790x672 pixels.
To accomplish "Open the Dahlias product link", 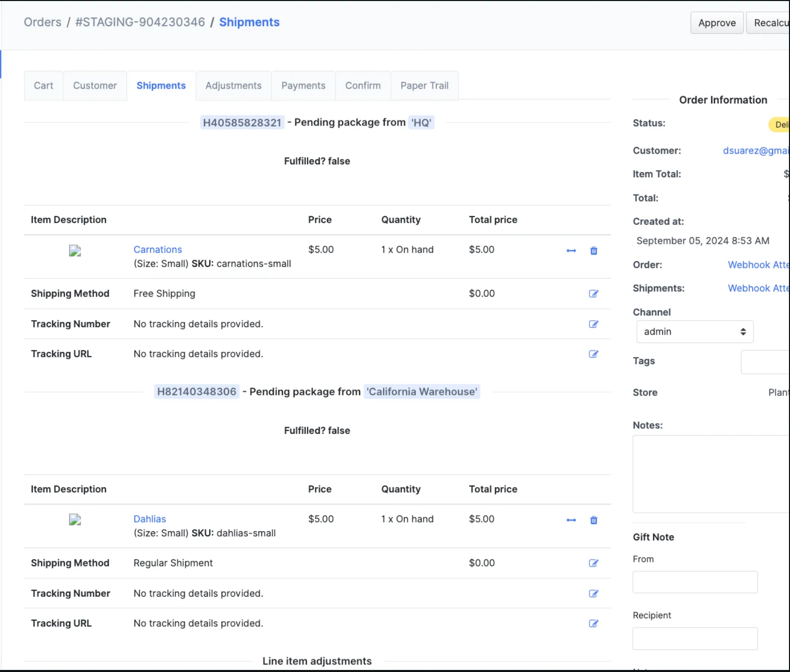I will coord(150,519).
